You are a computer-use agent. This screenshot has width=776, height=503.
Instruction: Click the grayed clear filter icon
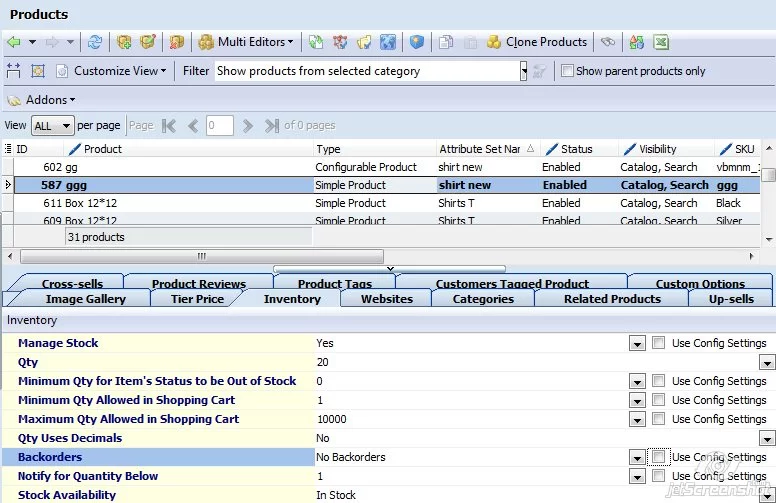tap(538, 72)
